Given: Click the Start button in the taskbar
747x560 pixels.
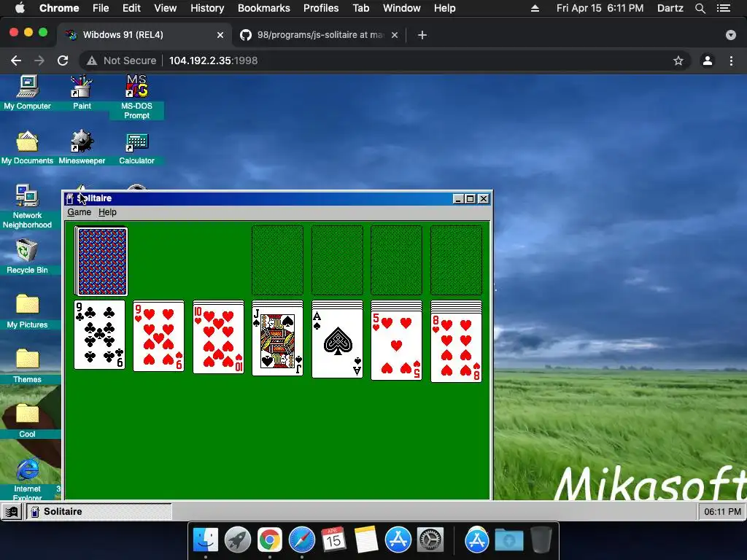Looking at the screenshot, I should tap(12, 512).
